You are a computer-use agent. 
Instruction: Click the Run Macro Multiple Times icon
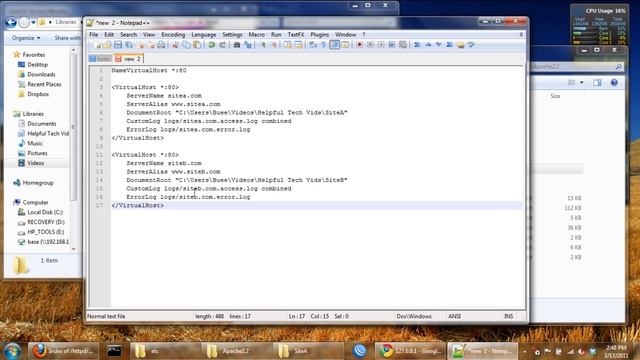392,45
